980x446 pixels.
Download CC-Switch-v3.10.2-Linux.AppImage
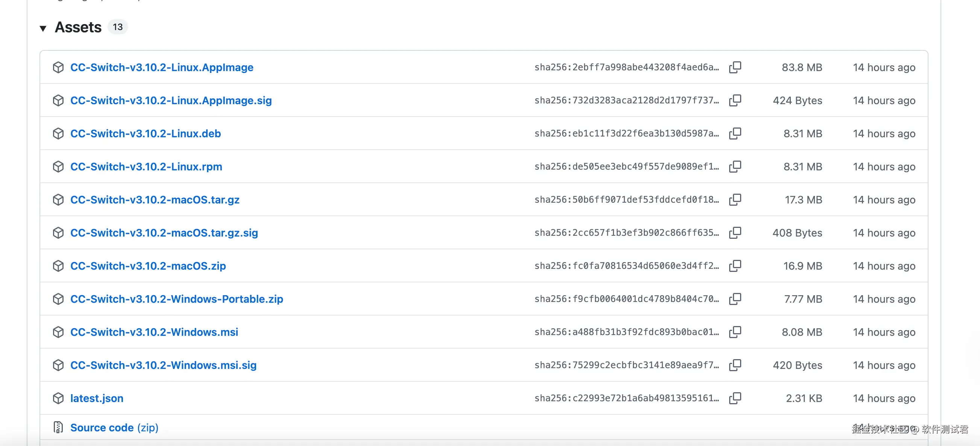point(162,67)
